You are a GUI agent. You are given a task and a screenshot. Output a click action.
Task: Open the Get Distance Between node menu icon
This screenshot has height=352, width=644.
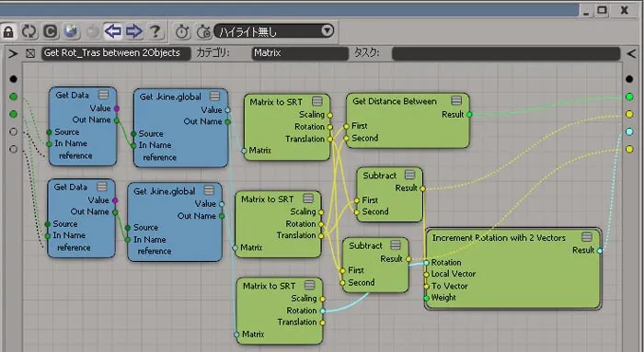point(456,101)
